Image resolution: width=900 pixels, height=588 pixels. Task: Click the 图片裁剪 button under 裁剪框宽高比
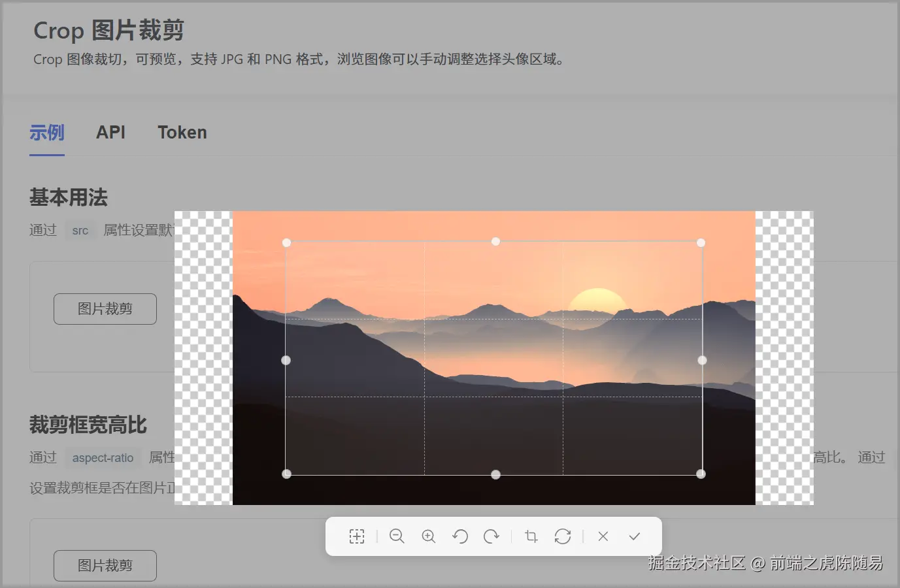point(105,566)
